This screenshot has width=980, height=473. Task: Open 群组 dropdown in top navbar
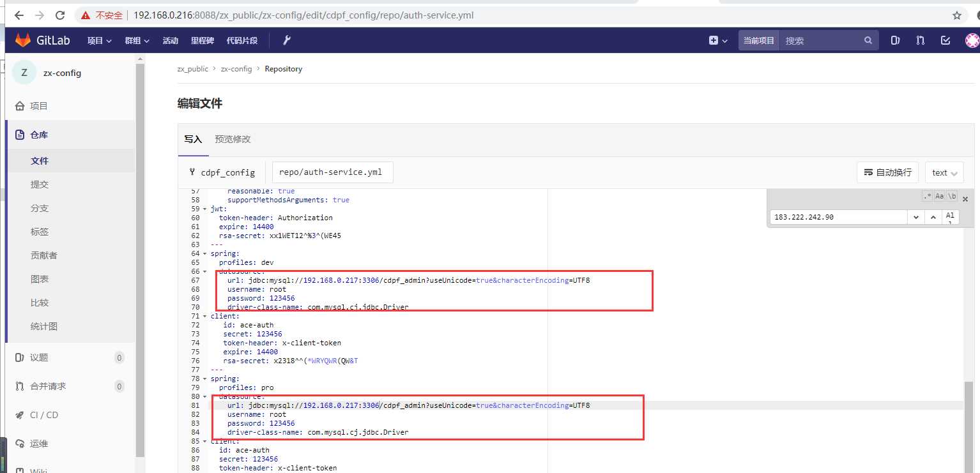(137, 40)
